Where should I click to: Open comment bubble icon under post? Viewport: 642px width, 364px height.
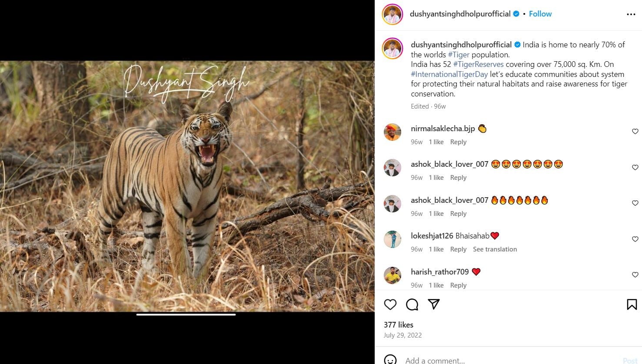pyautogui.click(x=412, y=304)
